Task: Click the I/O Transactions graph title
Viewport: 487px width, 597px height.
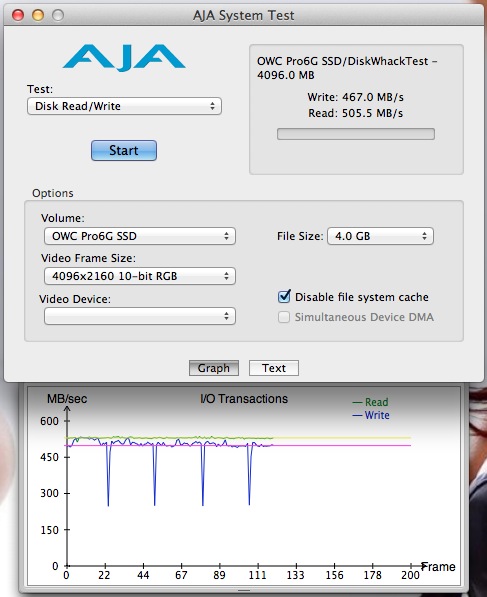Action: 244,399
